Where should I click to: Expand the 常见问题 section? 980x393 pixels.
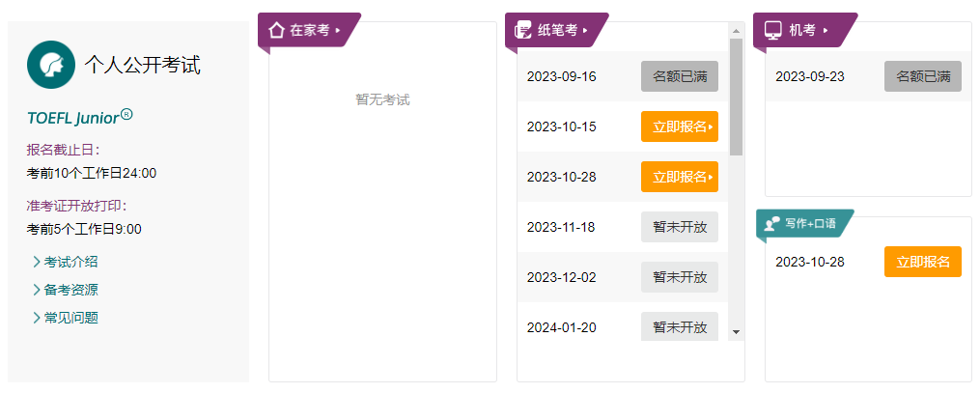(x=66, y=318)
